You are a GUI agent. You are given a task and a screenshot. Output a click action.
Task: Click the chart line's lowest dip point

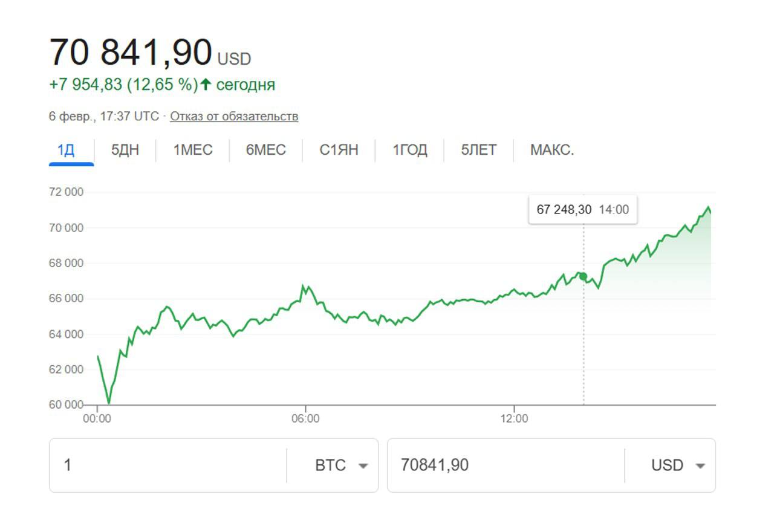pyautogui.click(x=109, y=403)
